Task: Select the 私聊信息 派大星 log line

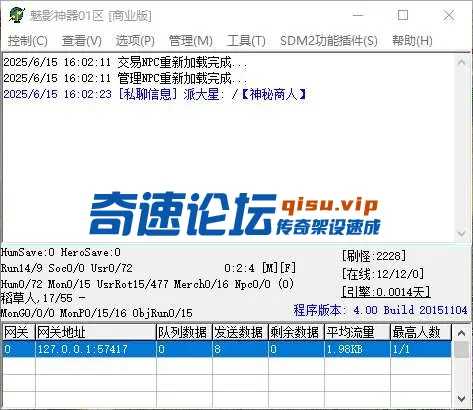Action: coord(155,94)
